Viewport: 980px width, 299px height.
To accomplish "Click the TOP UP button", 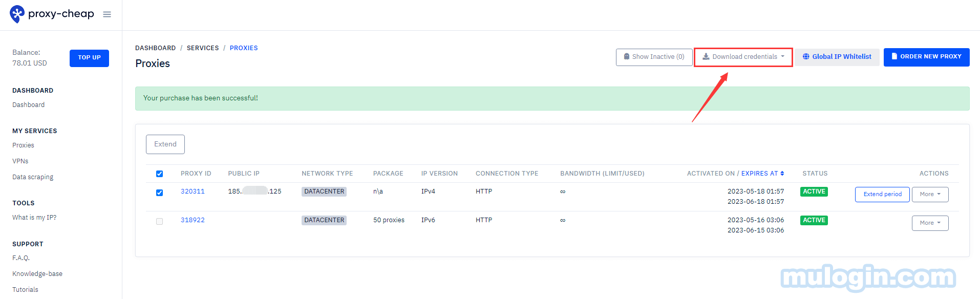I will click(x=89, y=58).
